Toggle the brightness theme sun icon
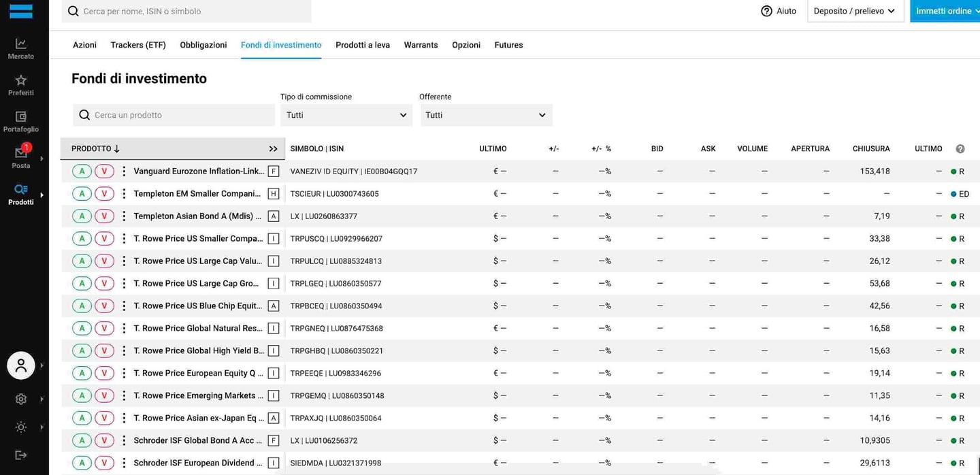Image resolution: width=980 pixels, height=475 pixels. 21,427
